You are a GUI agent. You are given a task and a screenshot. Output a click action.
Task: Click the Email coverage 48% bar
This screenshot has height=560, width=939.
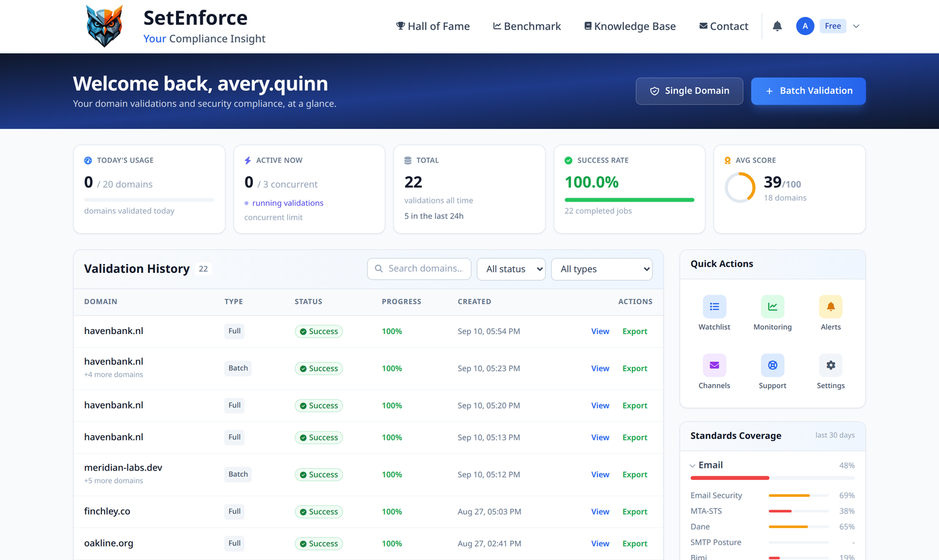772,478
